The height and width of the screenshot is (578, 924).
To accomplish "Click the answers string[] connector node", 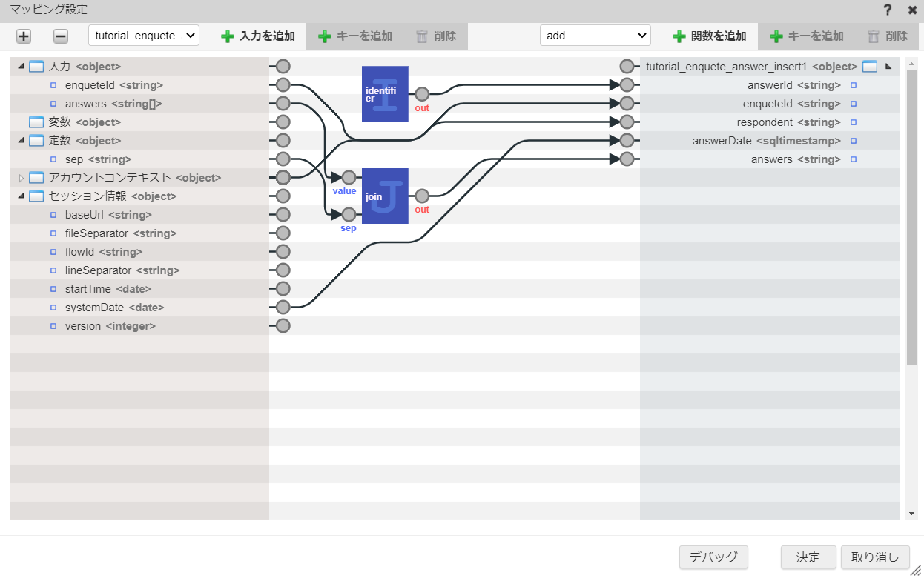I will click(x=283, y=104).
